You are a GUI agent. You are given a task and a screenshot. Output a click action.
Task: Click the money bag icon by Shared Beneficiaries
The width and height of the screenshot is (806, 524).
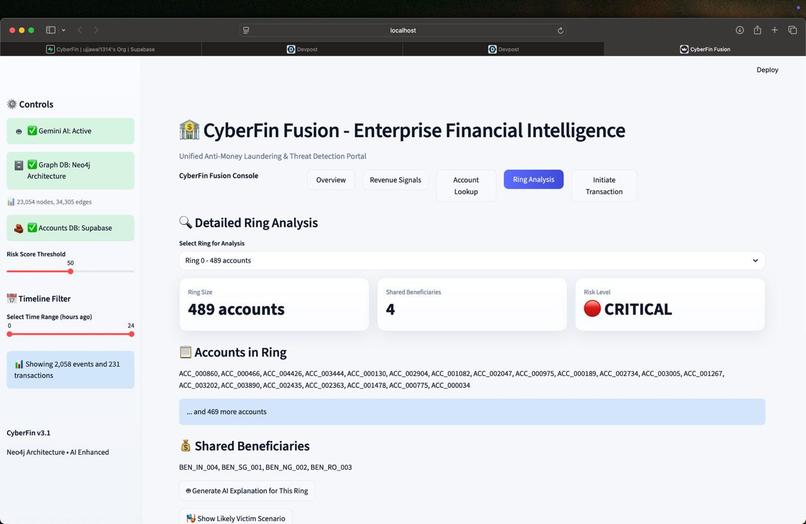coord(186,445)
